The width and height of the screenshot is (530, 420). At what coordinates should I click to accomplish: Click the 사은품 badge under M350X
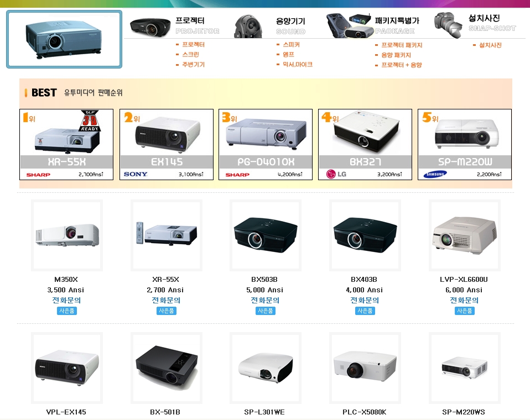[67, 311]
